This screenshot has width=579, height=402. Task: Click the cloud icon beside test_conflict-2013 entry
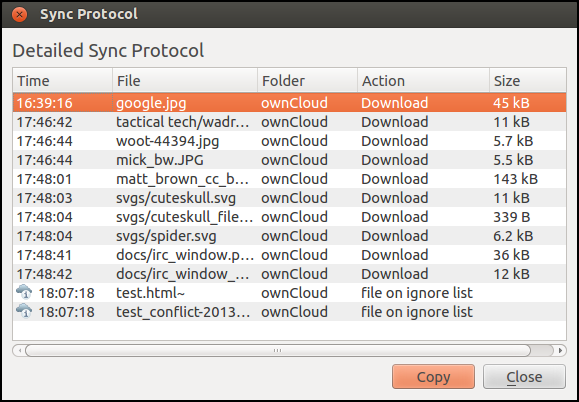[x=24, y=312]
